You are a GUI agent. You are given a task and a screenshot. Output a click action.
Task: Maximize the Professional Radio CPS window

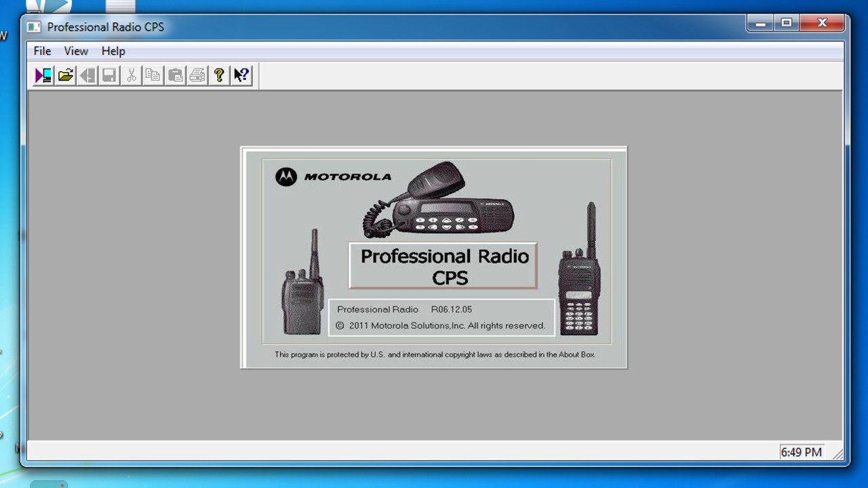[x=787, y=24]
